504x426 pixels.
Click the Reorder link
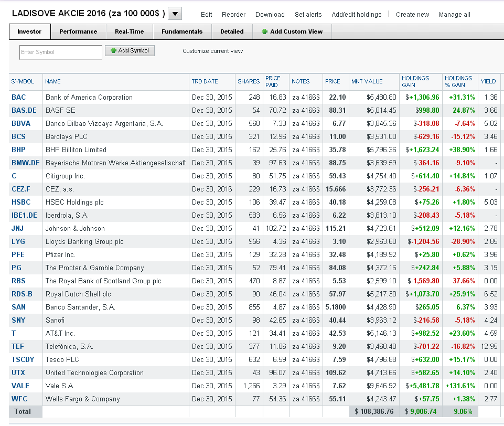pyautogui.click(x=233, y=15)
